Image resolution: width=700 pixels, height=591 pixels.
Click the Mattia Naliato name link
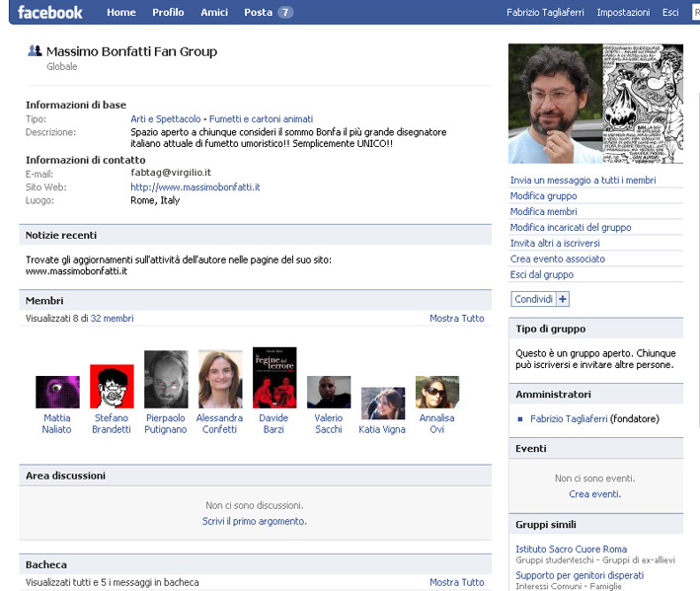tap(57, 423)
